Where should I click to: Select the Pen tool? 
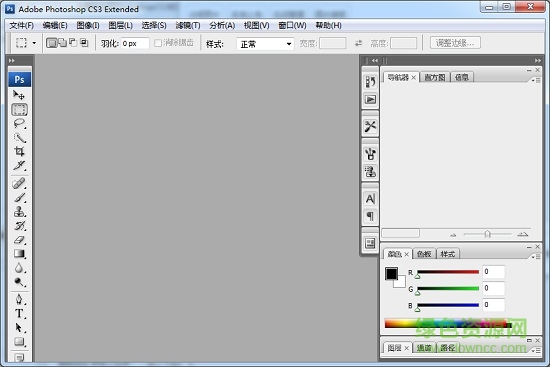point(19,299)
